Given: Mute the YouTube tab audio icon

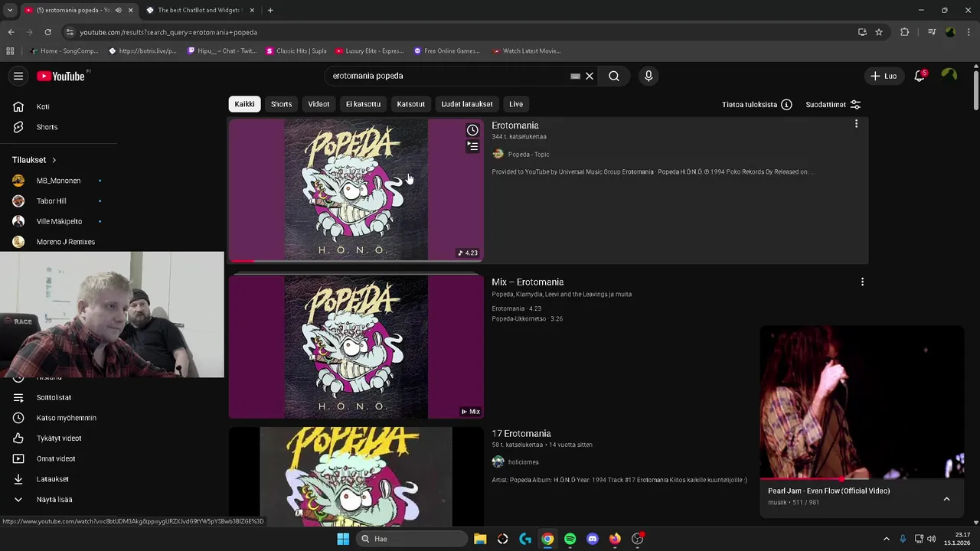Looking at the screenshot, I should (118, 10).
